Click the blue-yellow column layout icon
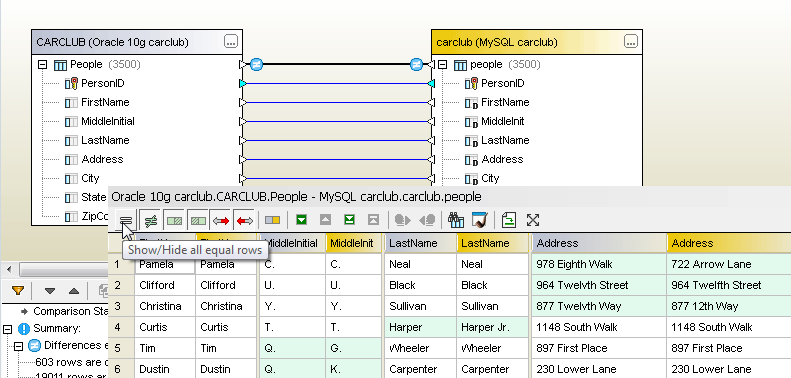 272,220
